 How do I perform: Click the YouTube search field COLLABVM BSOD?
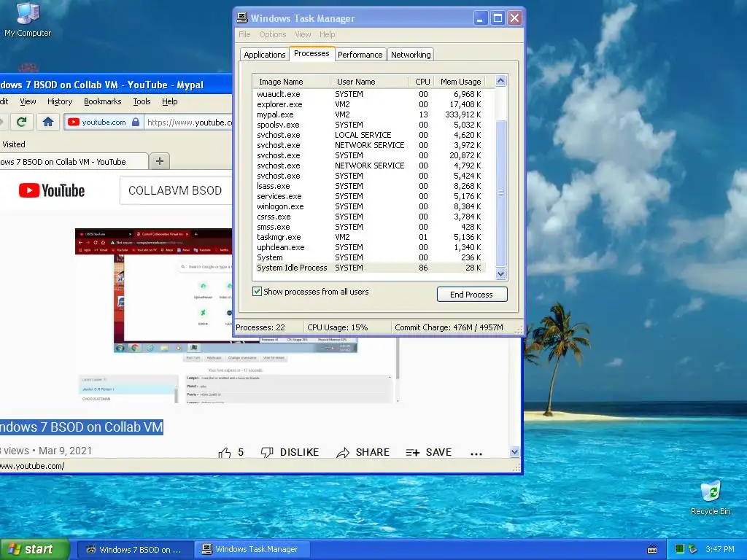(x=175, y=190)
